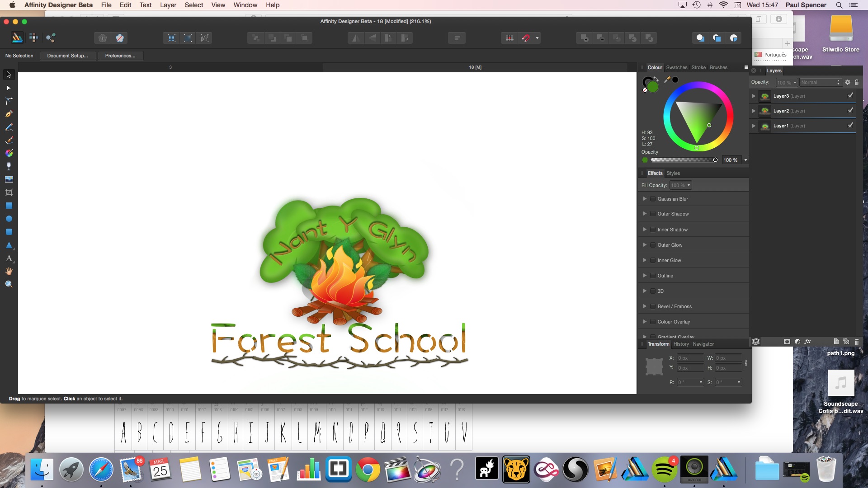Hide Layer3 using its visibility checkmark
Image resolution: width=868 pixels, height=488 pixels.
pos(850,95)
